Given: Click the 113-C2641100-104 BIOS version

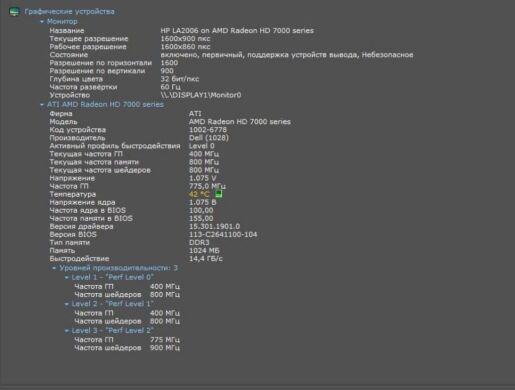Looking at the screenshot, I should click(x=223, y=234).
